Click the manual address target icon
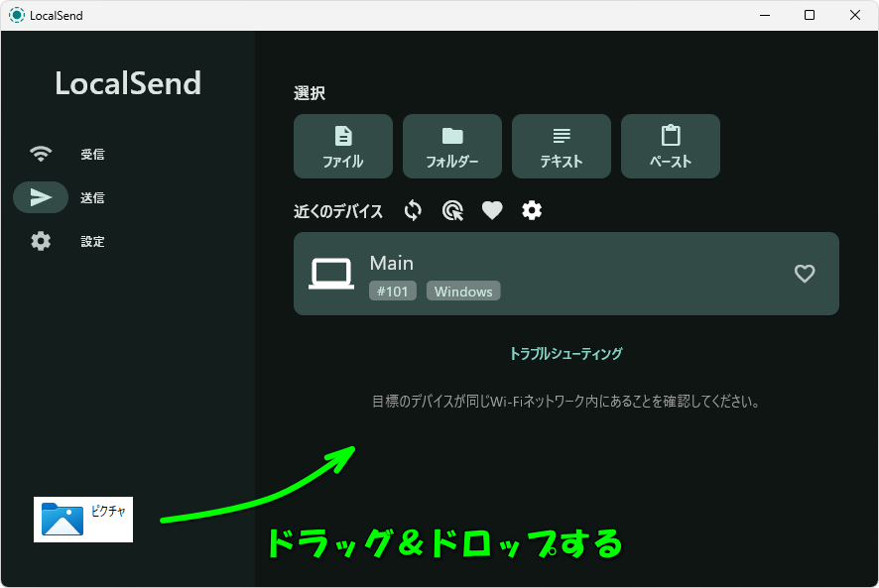Image resolution: width=879 pixels, height=588 pixels. coord(453,211)
